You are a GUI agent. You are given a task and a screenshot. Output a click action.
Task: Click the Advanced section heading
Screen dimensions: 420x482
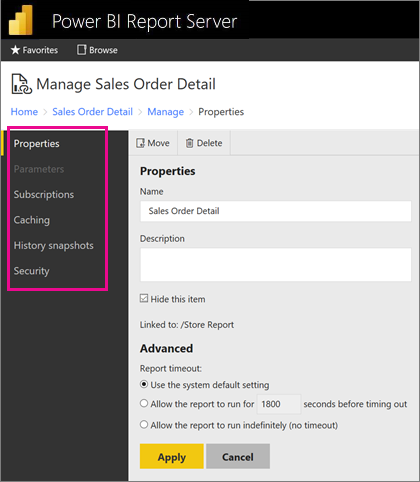pyautogui.click(x=166, y=348)
